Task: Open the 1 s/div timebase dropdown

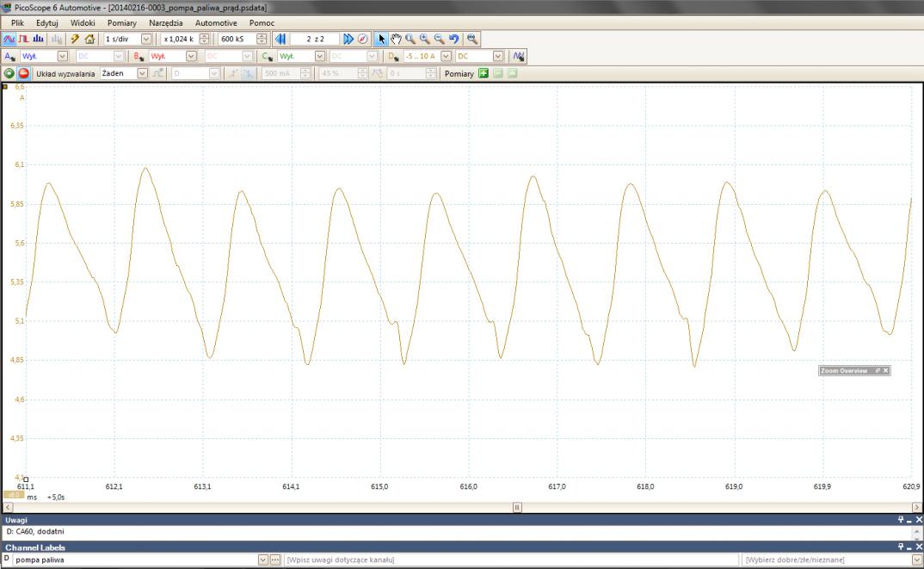Action: tap(145, 39)
